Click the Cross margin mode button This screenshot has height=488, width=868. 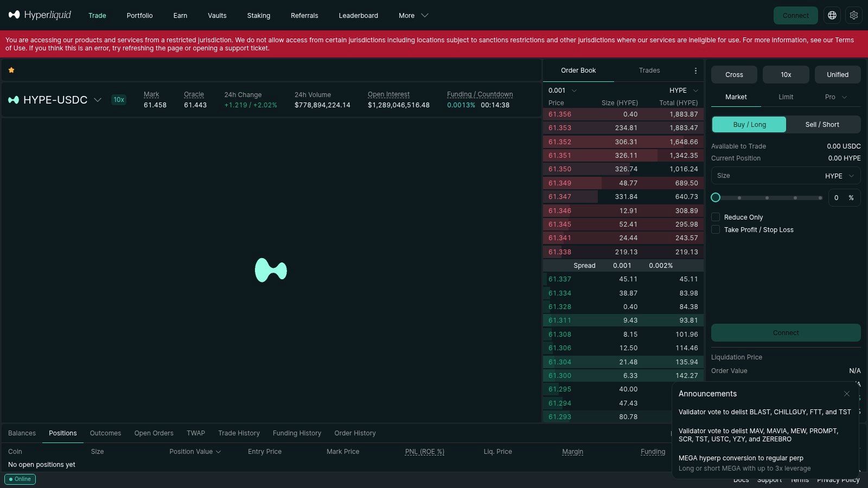point(734,75)
